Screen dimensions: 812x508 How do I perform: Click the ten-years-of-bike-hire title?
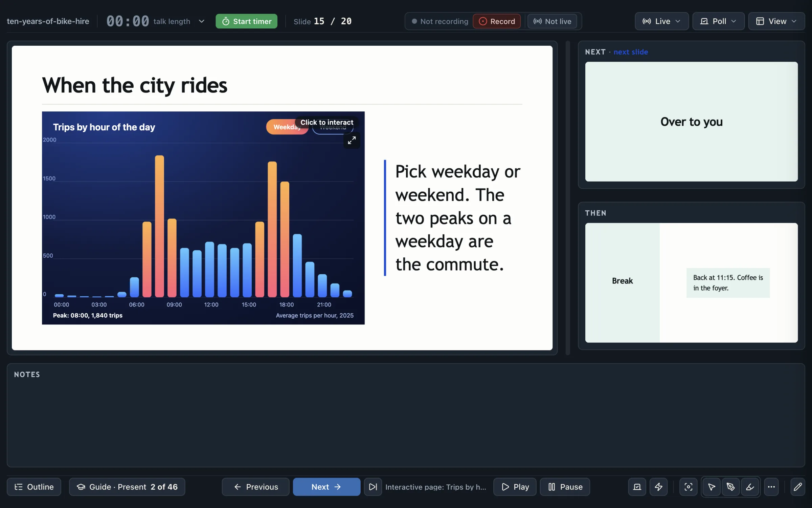(48, 21)
